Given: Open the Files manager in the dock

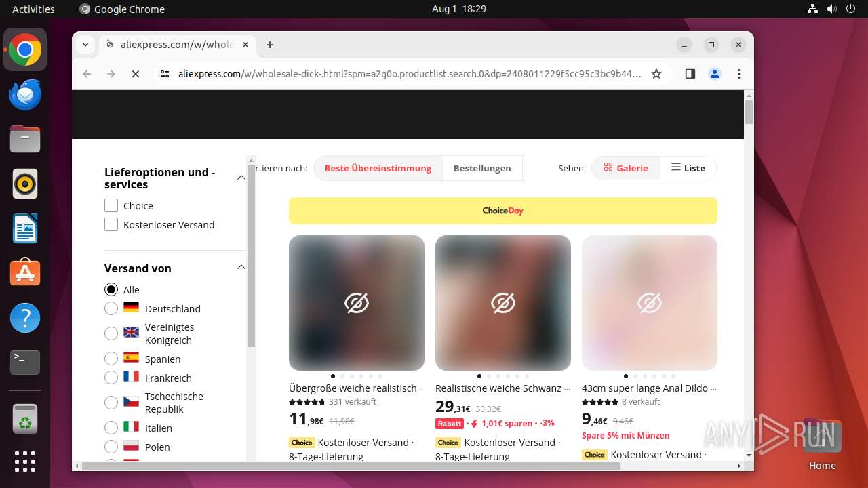Looking at the screenshot, I should click(x=25, y=140).
